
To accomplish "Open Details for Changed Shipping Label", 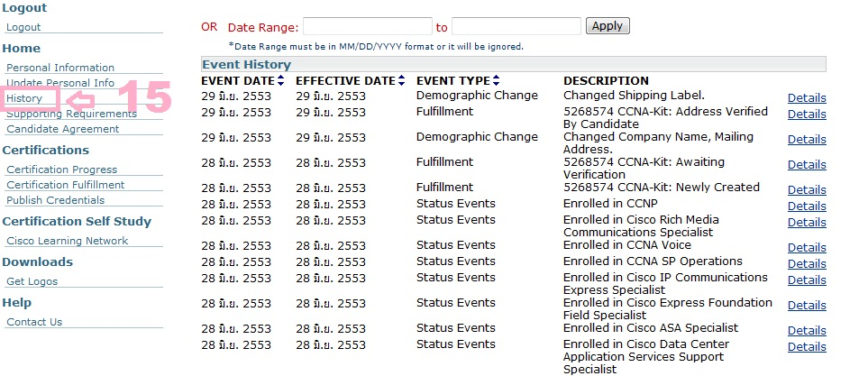I will [807, 98].
